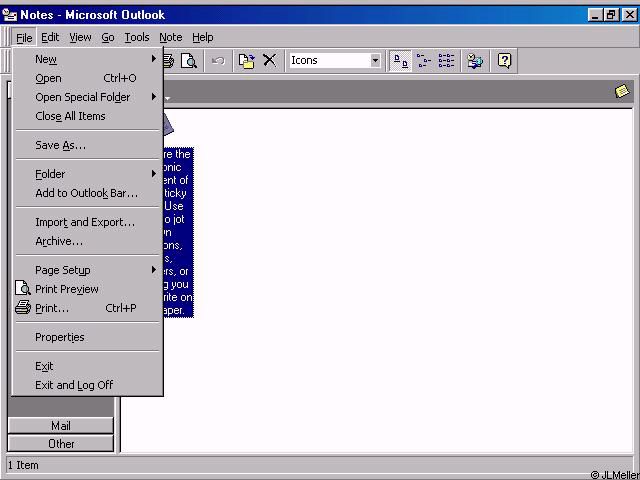The image size is (640, 480).
Task: Open the Help menu
Action: (203, 38)
